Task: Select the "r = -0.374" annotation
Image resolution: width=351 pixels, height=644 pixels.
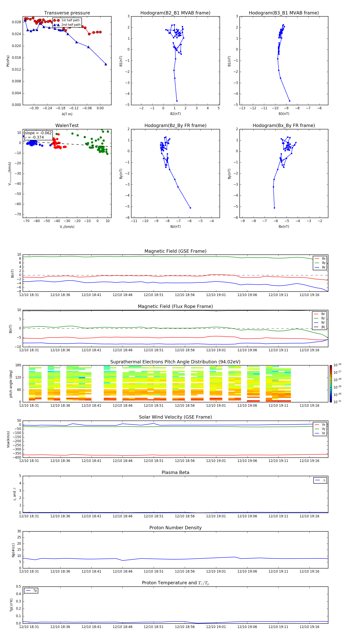Action: (35, 137)
